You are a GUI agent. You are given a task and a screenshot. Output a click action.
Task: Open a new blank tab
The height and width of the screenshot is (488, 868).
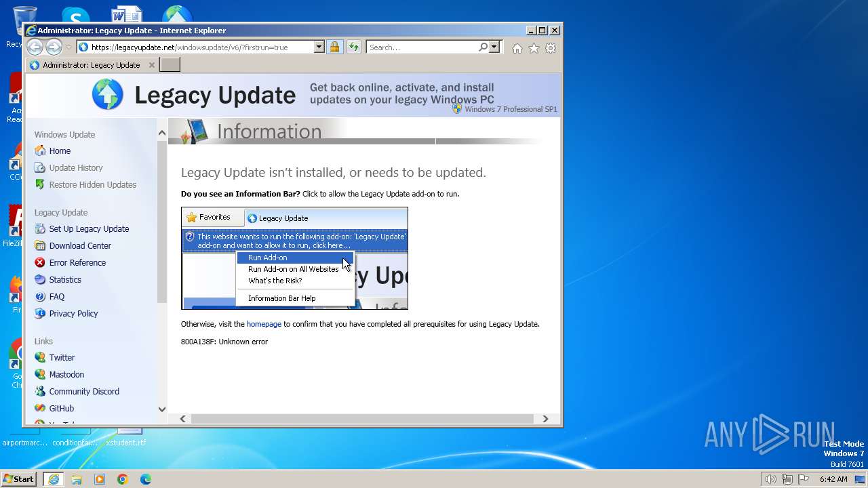tap(170, 64)
